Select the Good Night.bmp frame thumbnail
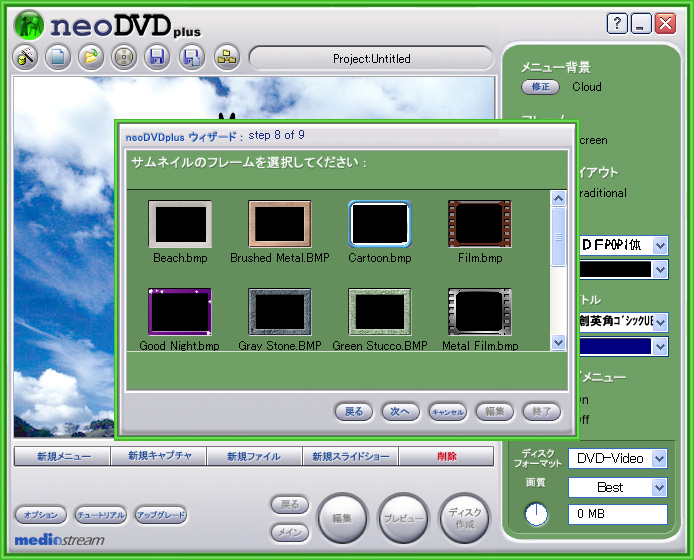 180,312
